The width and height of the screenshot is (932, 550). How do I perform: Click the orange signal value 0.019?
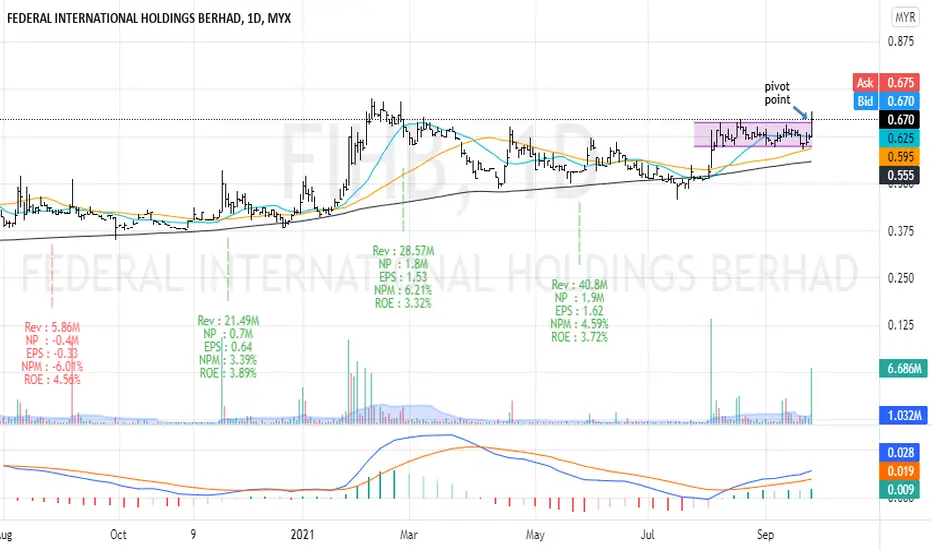click(900, 471)
